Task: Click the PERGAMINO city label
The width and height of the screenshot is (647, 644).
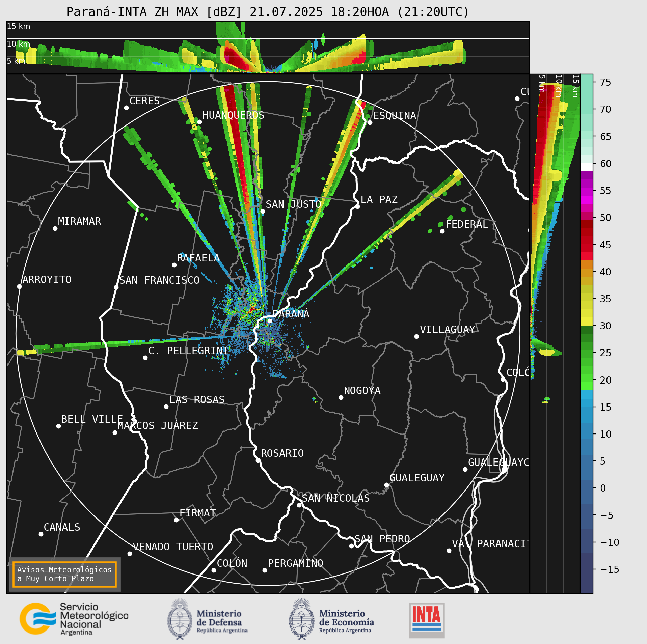Action: (295, 563)
